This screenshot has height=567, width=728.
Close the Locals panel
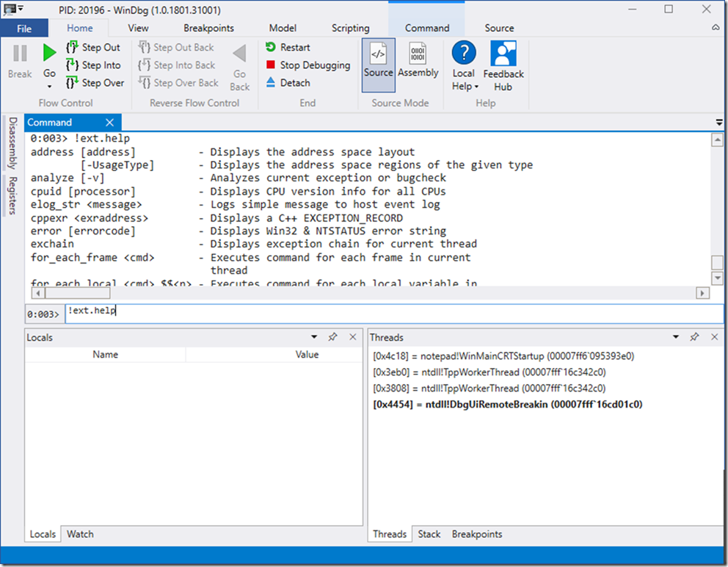(x=353, y=337)
